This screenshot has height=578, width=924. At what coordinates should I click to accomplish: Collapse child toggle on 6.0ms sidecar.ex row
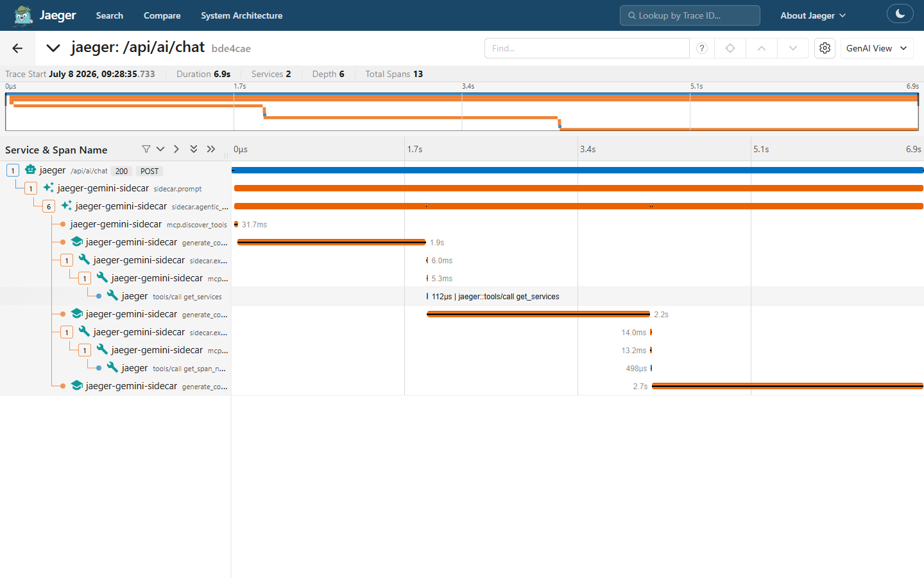click(x=67, y=260)
